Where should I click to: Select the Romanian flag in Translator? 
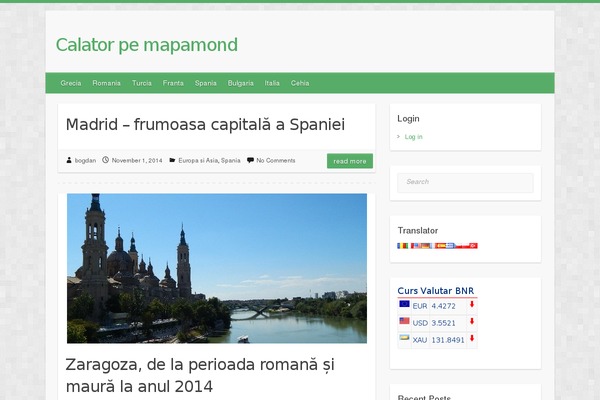[403, 246]
